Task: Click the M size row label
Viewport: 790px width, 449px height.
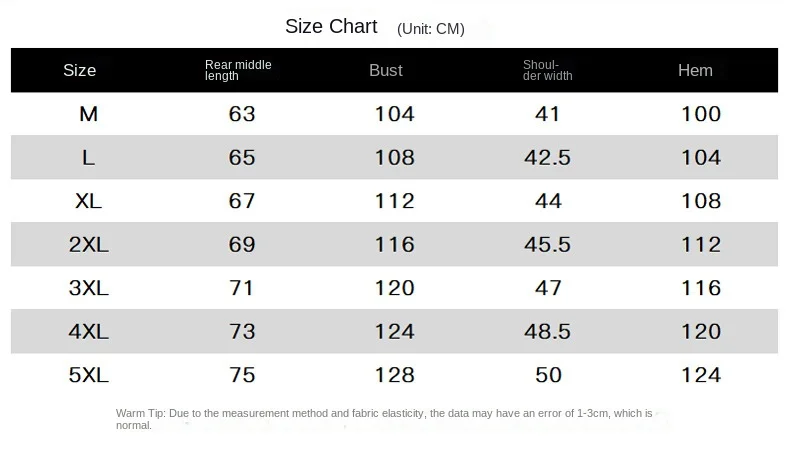Action: click(x=89, y=114)
